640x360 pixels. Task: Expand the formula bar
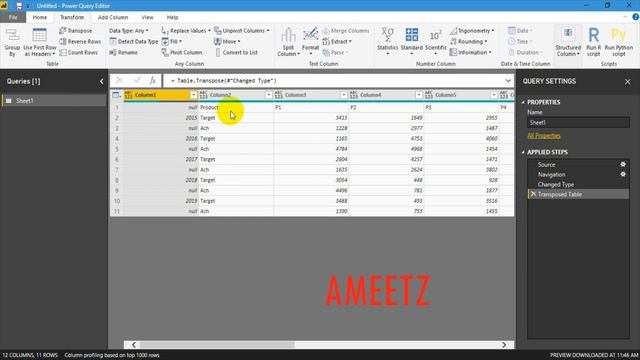508,80
